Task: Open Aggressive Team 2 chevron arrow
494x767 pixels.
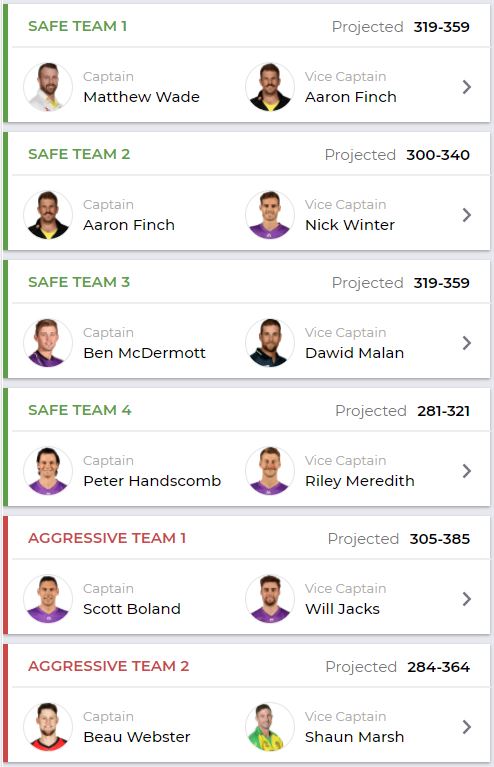Action: point(467,727)
